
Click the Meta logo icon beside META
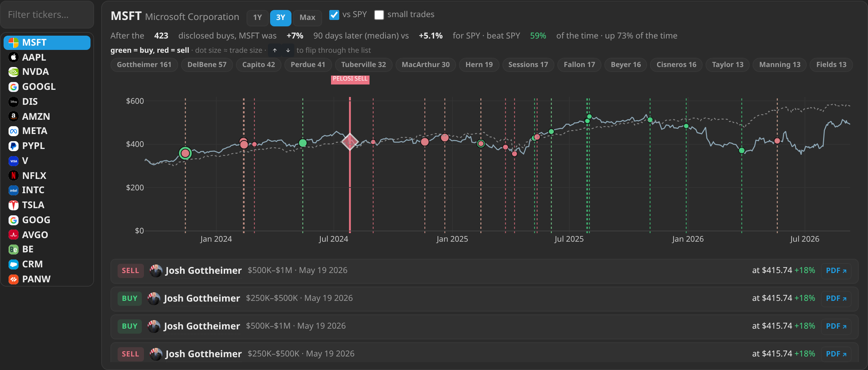point(14,131)
